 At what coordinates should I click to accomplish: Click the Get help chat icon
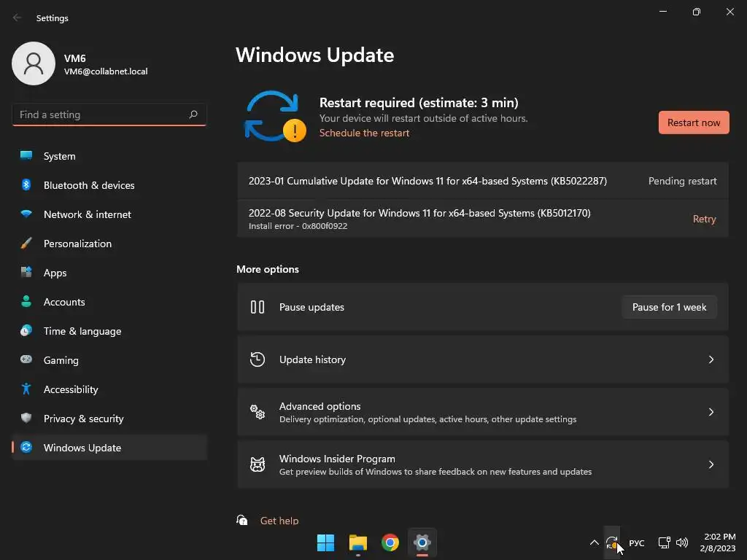coord(242,520)
